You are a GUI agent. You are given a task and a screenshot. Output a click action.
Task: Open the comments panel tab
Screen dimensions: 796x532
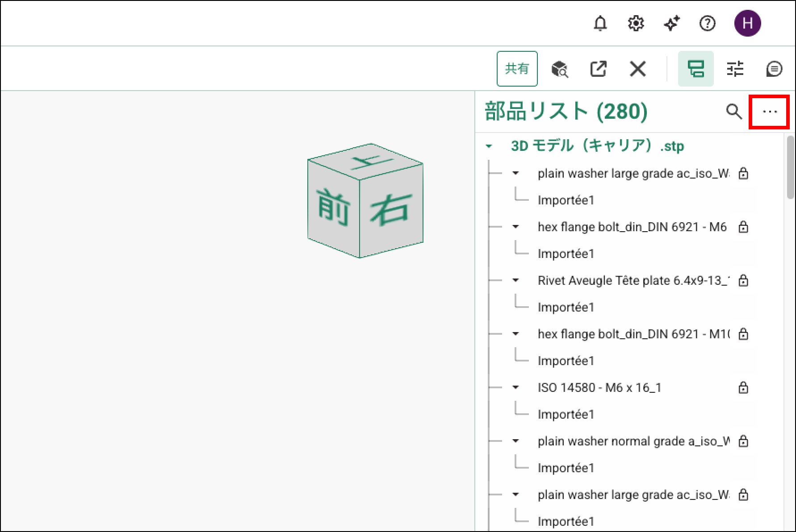tap(774, 69)
